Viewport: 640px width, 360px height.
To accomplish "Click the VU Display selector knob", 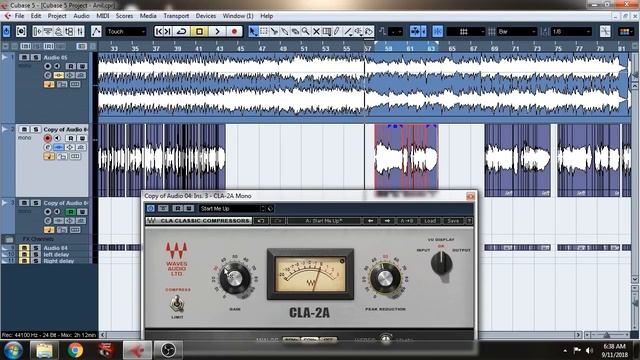I will click(441, 263).
